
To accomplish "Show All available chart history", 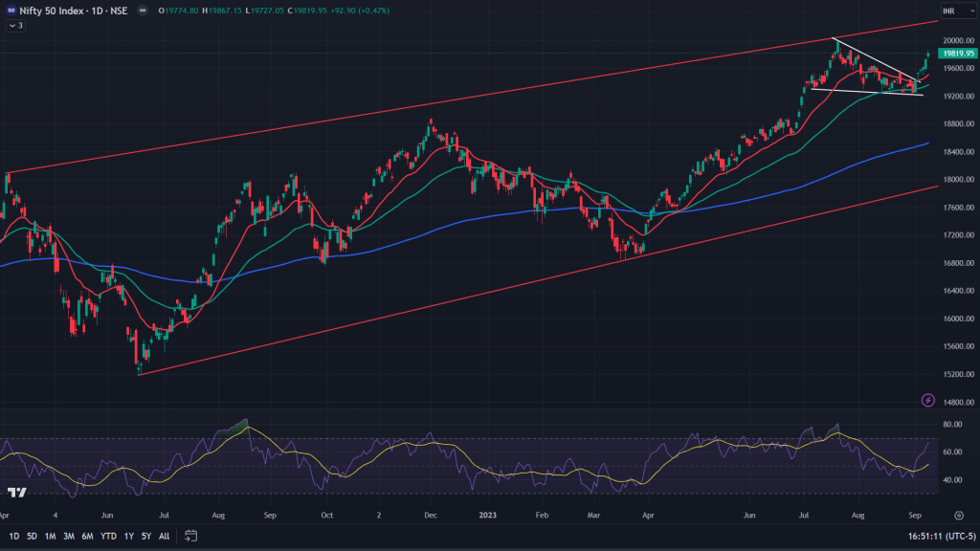I will (x=165, y=536).
